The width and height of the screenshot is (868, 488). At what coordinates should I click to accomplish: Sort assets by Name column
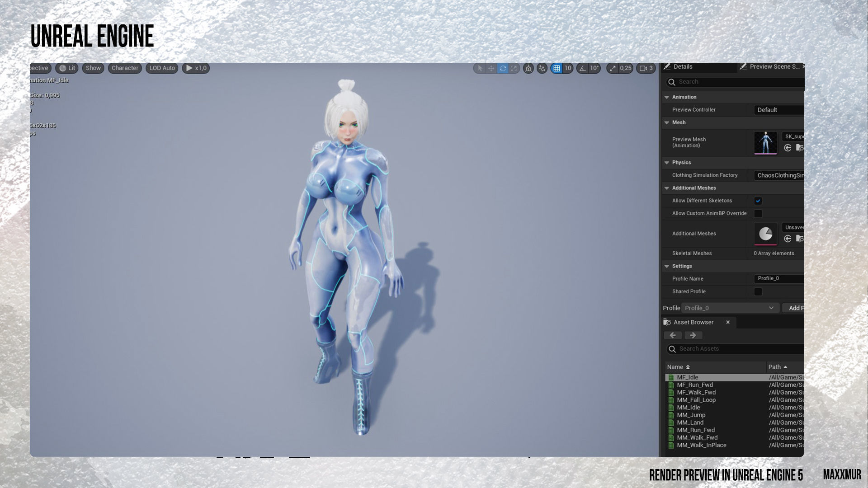(716, 367)
